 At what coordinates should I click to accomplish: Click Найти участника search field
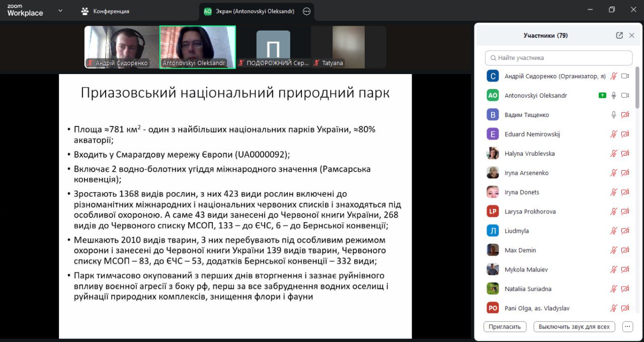coord(558,58)
